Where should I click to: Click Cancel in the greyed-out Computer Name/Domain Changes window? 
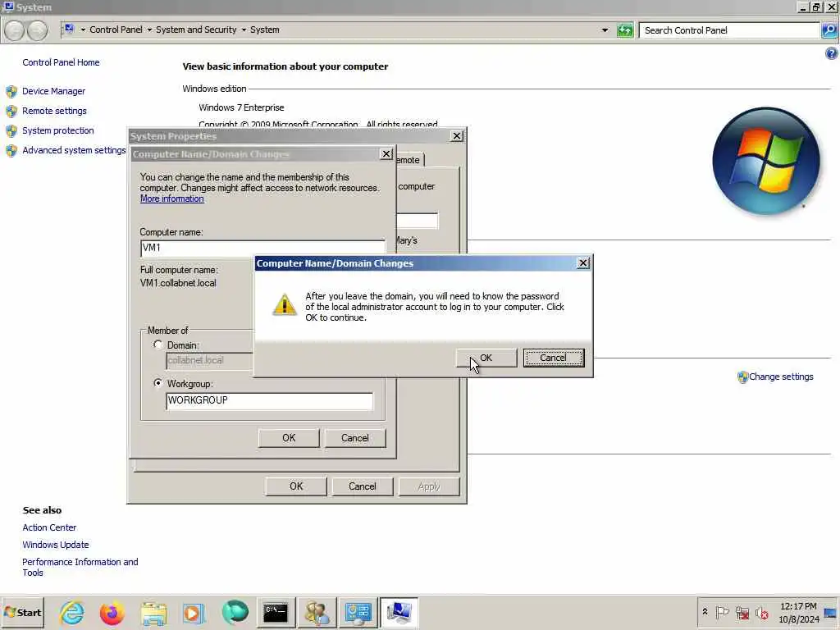click(x=354, y=438)
